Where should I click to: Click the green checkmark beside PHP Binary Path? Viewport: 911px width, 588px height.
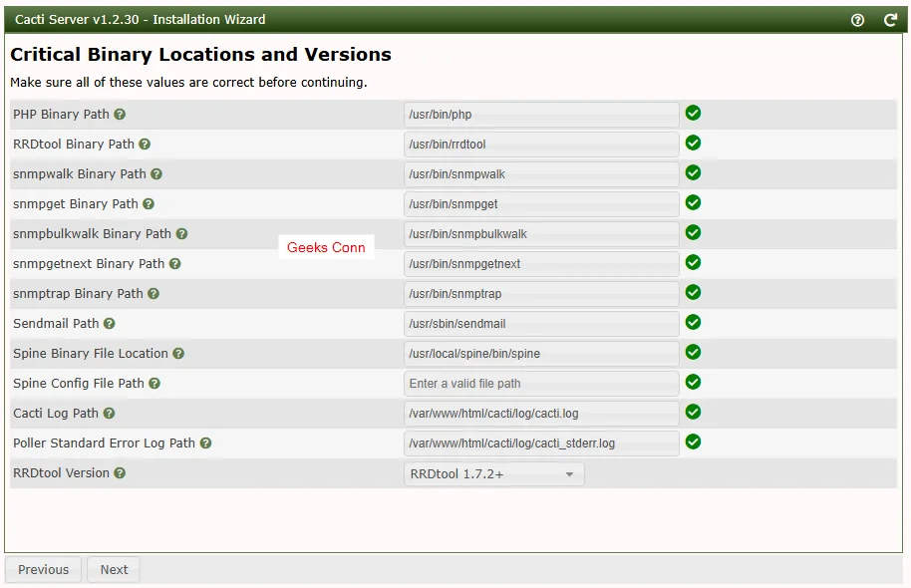pyautogui.click(x=693, y=114)
